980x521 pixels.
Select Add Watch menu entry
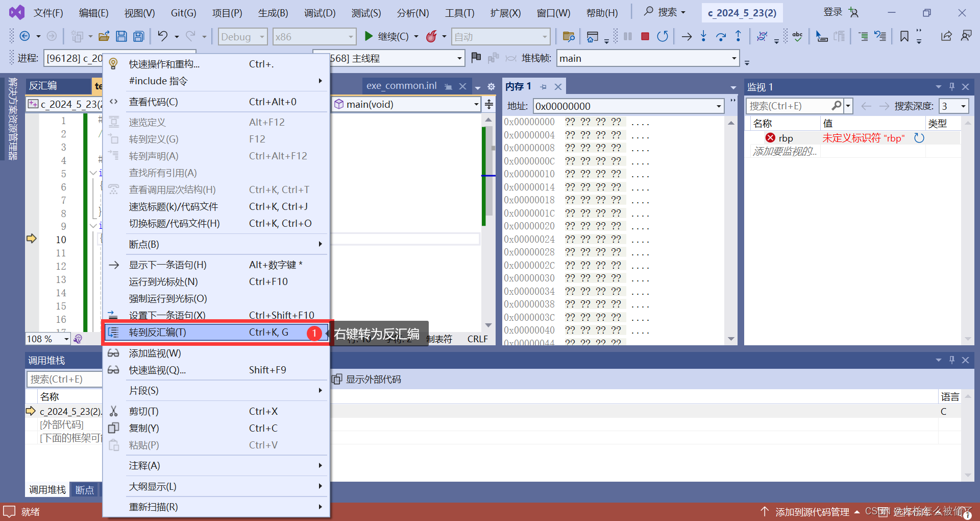click(215, 353)
